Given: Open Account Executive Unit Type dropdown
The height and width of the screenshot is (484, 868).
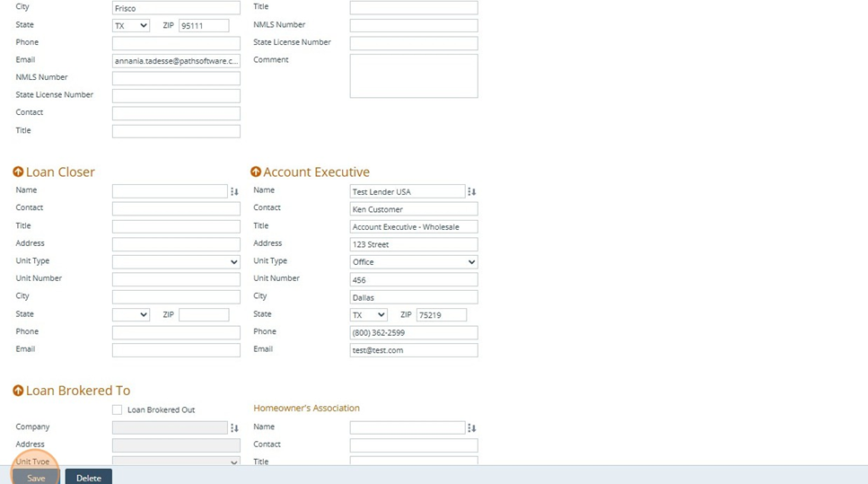Looking at the screenshot, I should [414, 262].
